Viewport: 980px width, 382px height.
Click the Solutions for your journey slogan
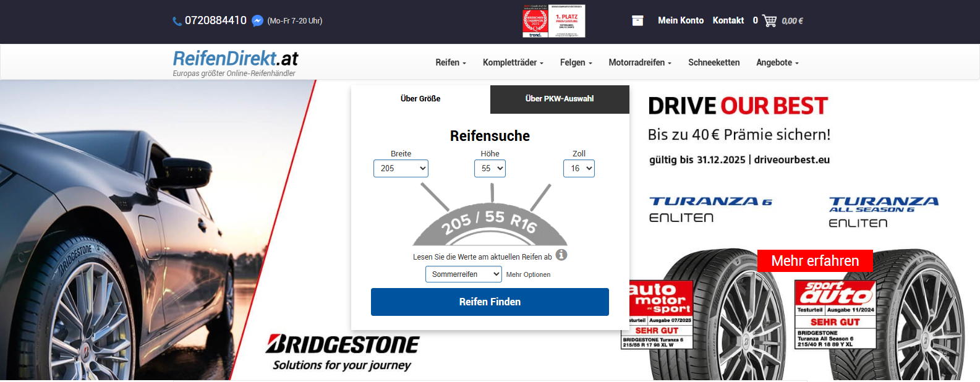(x=342, y=365)
